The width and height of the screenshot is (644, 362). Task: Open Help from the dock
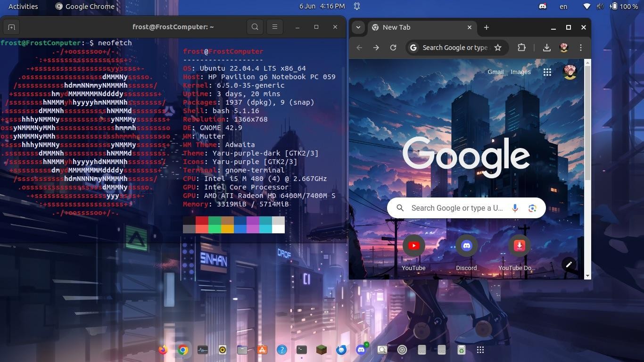(x=282, y=350)
